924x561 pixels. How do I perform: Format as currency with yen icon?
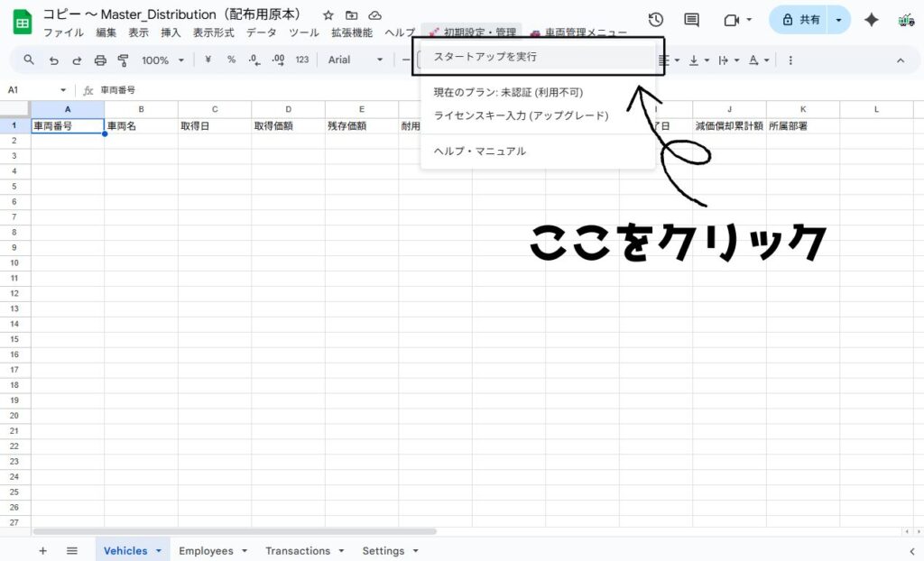click(x=208, y=60)
